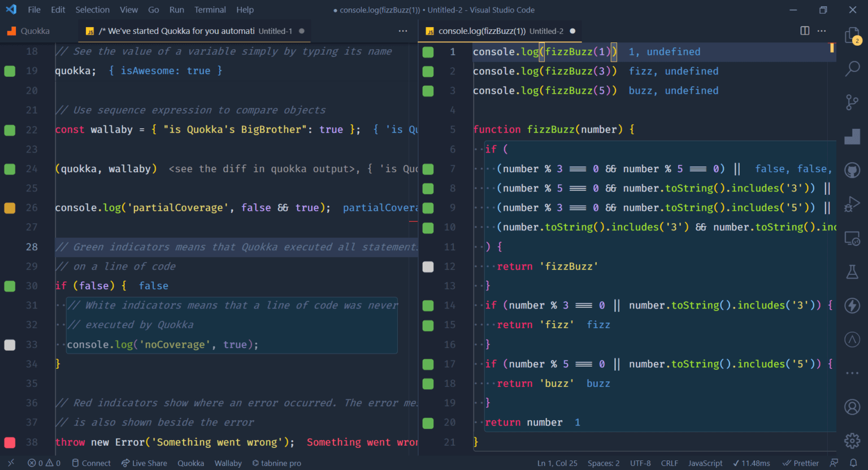
Task: Click the green coverage square on line 19
Action: 10,71
